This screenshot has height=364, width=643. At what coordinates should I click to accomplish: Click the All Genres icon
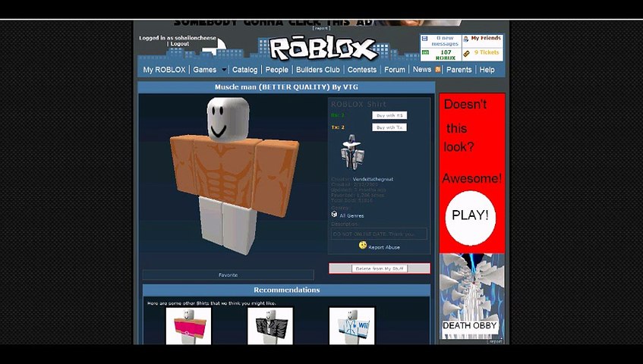(334, 214)
